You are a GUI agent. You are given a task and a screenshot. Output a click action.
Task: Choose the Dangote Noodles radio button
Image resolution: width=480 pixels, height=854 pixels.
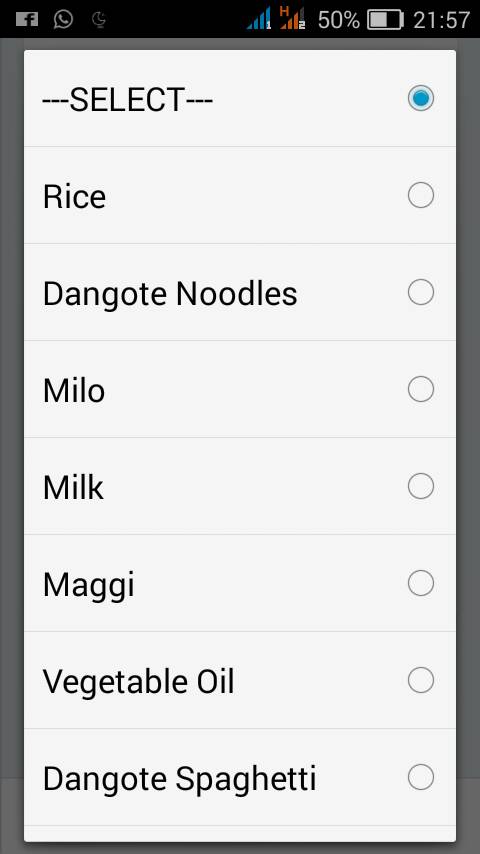coord(421,292)
